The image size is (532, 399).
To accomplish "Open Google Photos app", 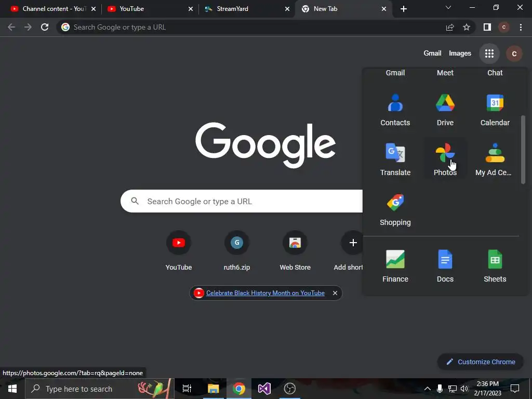I will point(445,159).
